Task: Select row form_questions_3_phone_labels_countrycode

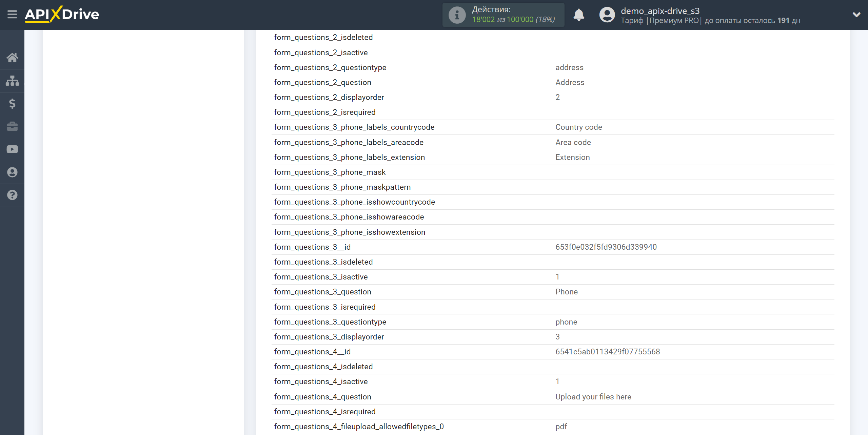Action: pos(553,127)
